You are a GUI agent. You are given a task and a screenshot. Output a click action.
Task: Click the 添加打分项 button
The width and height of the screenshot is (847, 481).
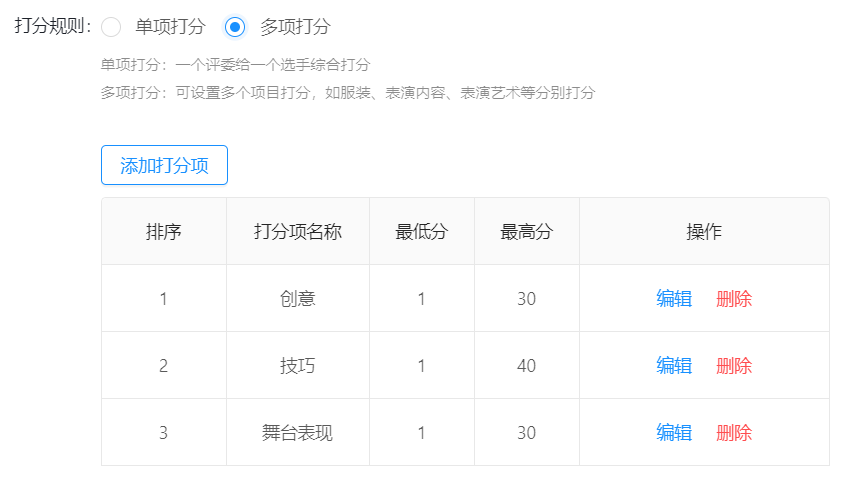(164, 165)
